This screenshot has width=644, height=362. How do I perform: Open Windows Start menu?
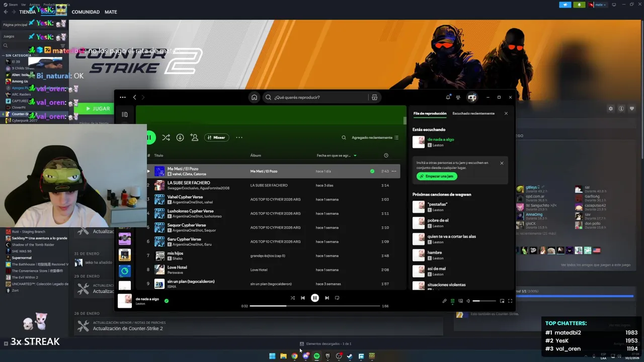pyautogui.click(x=272, y=356)
